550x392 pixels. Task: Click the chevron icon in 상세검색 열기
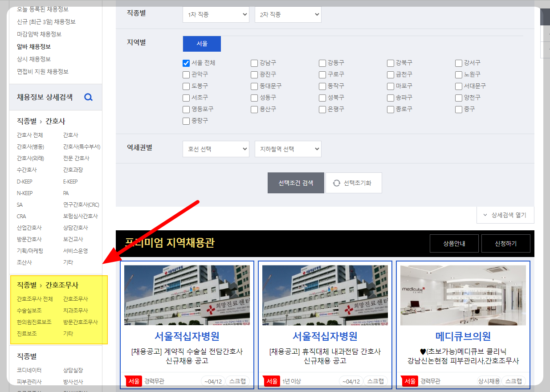point(485,215)
